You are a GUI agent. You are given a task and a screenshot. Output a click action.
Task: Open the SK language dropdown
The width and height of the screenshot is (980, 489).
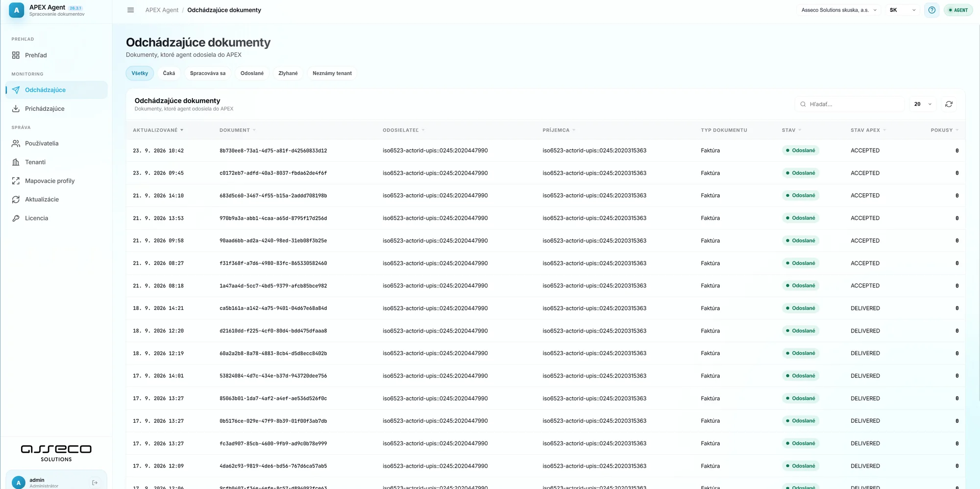[902, 10]
